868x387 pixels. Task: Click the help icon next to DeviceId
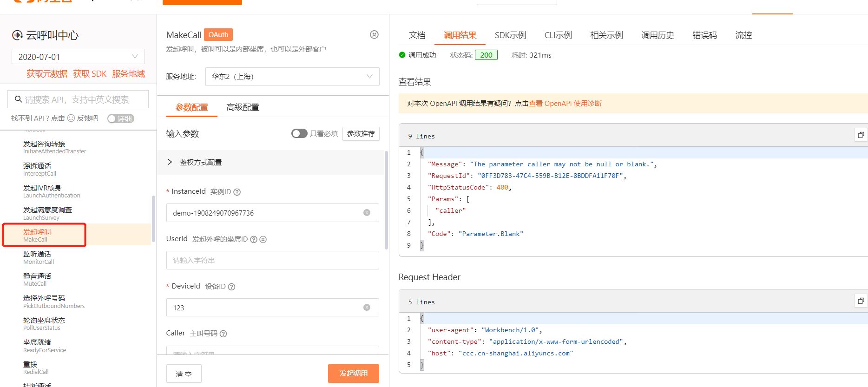coord(231,287)
